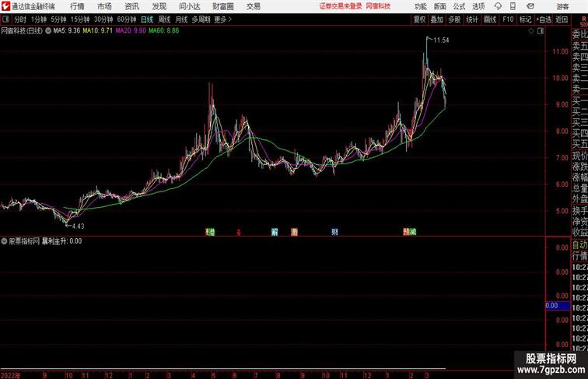The width and height of the screenshot is (588, 379).
Task: Select the 日线 daily tab
Action: pos(147,19)
